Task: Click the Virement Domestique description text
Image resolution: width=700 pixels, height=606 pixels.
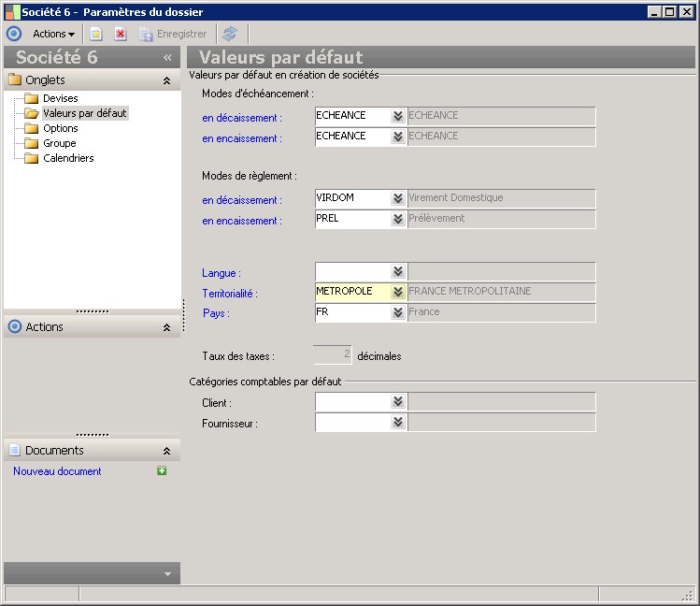Action: coord(456,197)
